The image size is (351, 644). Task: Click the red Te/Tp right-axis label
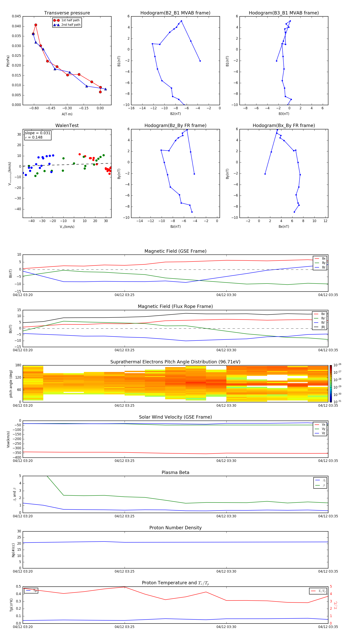point(336,605)
